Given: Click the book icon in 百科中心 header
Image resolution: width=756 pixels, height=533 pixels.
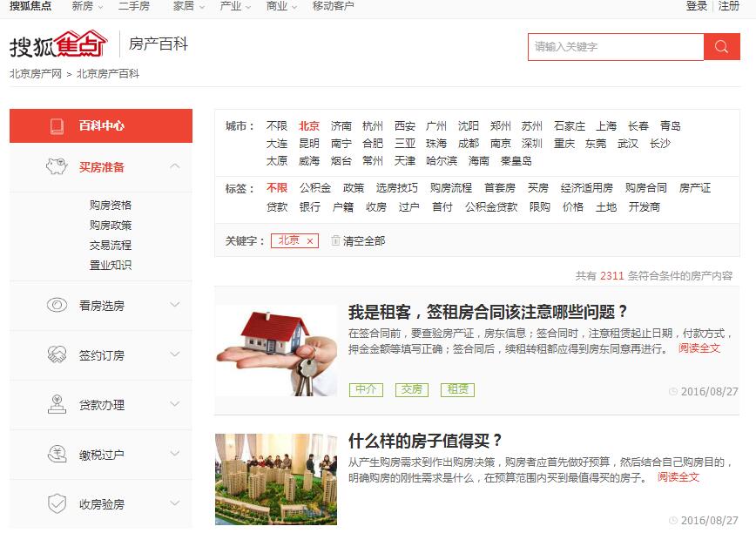Looking at the screenshot, I should tap(57, 126).
